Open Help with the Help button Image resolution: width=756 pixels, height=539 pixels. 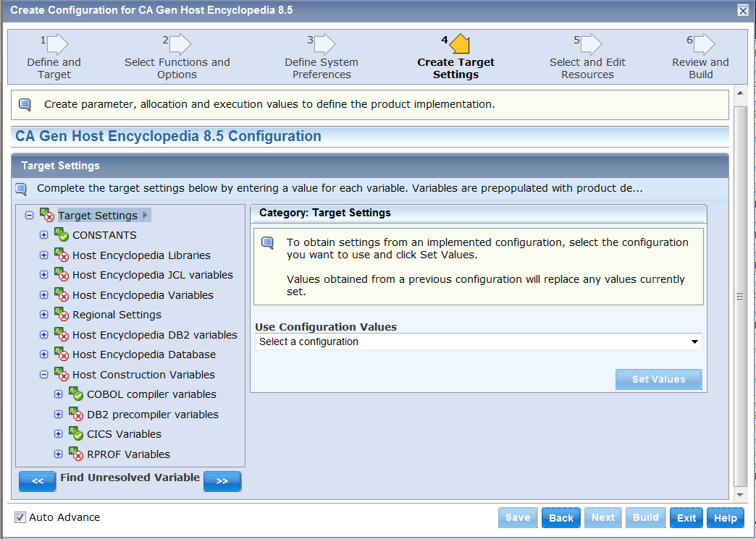coord(725,518)
